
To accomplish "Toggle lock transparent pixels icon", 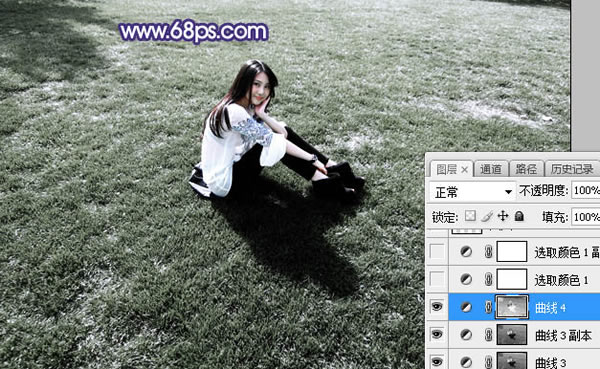I will click(470, 216).
